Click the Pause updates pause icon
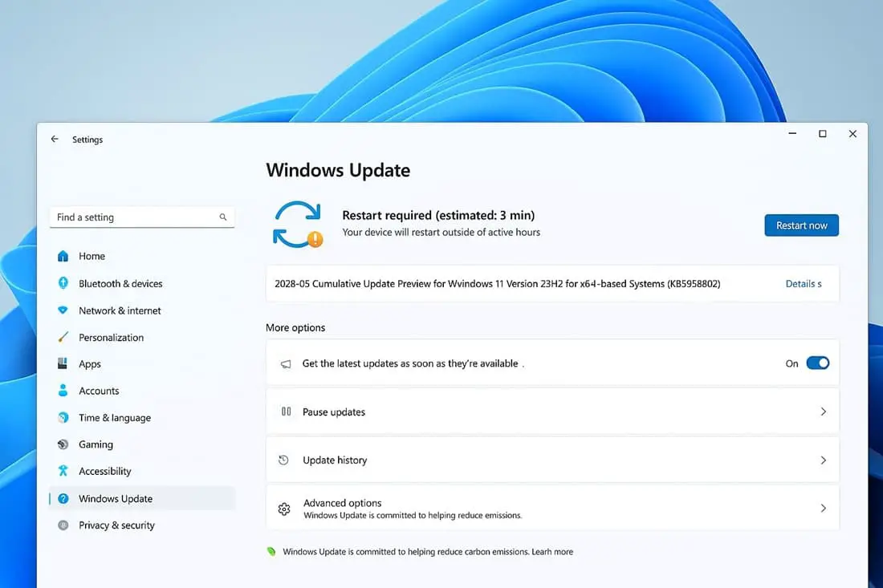Image resolution: width=883 pixels, height=588 pixels. tap(286, 412)
